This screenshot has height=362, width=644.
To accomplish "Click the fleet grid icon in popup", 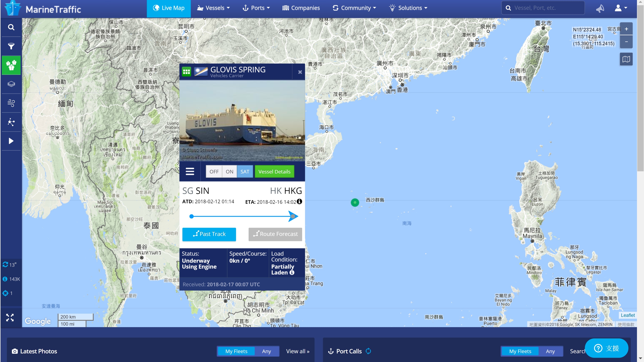I will (x=186, y=72).
